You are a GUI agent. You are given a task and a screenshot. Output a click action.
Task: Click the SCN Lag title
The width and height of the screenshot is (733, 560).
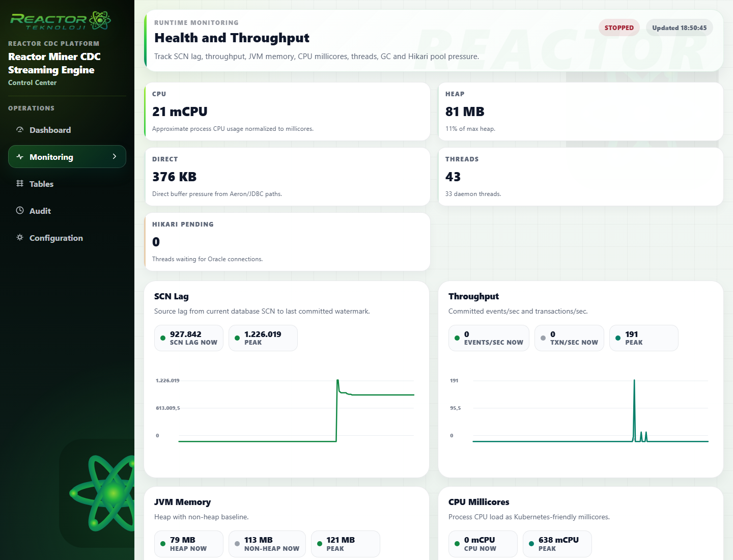pyautogui.click(x=172, y=296)
